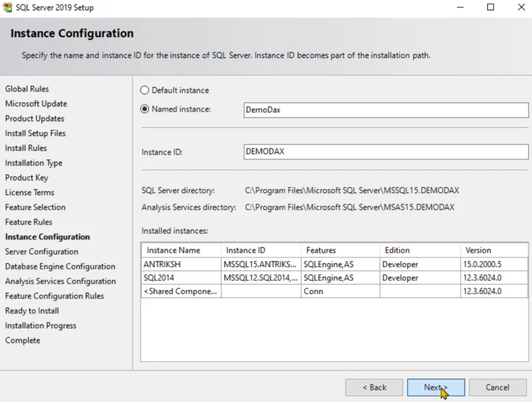This screenshot has width=532, height=402.
Task: Click the SQL Server directory path MSSQL15.DEMODAX
Action: coord(352,191)
